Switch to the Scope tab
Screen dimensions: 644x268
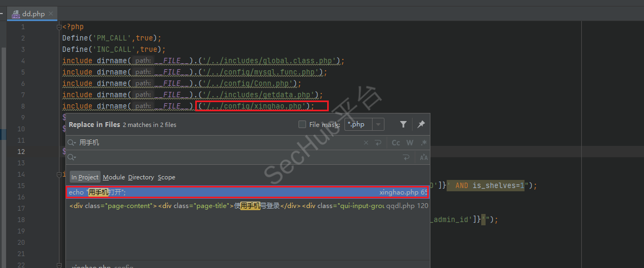point(167,177)
